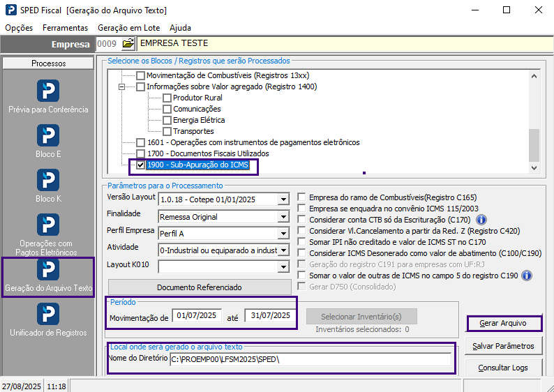Collapse the Valor agregado tree node
The image size is (554, 392).
click(121, 86)
